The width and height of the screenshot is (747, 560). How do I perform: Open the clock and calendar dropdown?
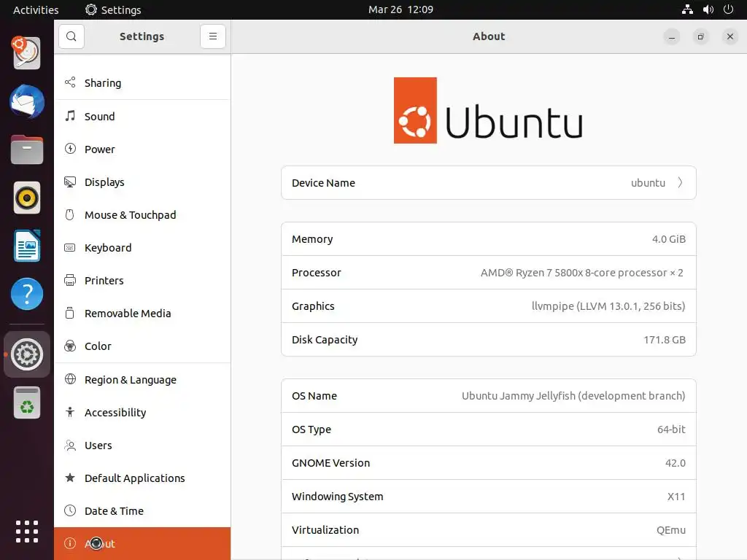pos(400,9)
